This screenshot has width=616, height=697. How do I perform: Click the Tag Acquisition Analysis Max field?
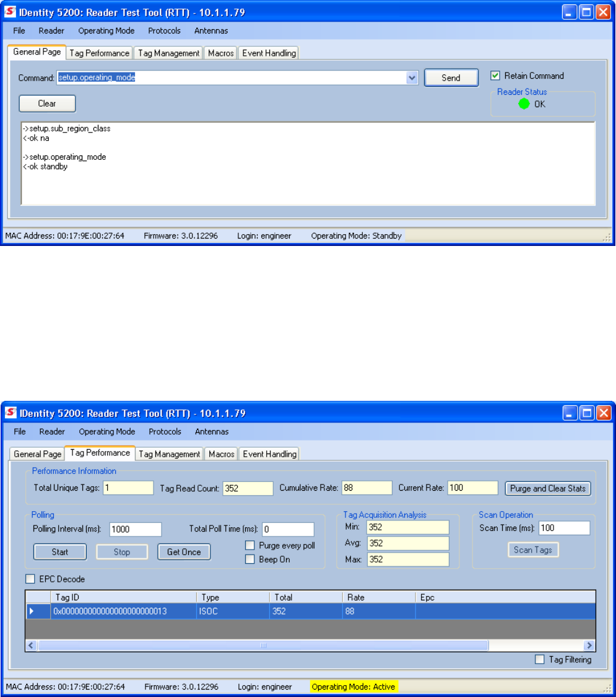(408, 559)
